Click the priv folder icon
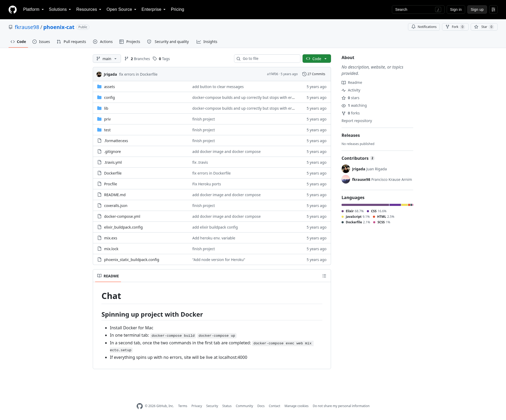This screenshot has height=420, width=506. [x=99, y=119]
